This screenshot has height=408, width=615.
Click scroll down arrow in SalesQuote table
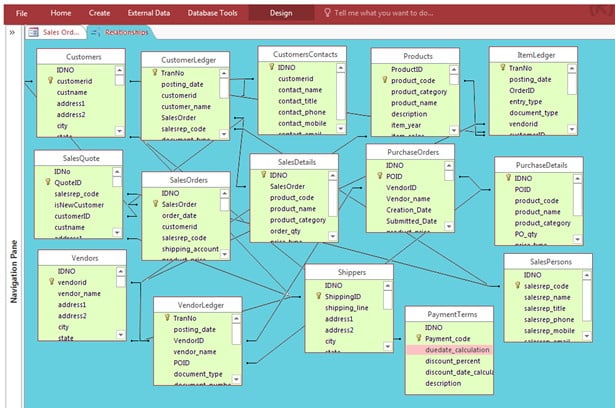117,233
